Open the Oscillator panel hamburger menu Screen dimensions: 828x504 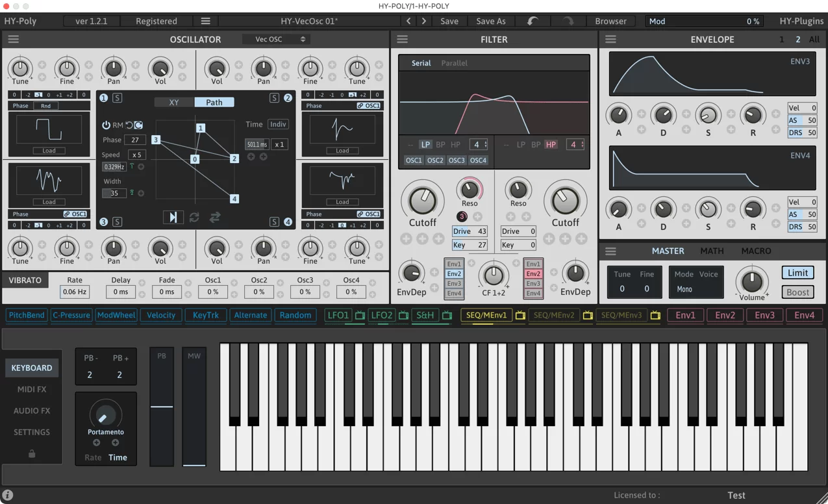point(13,39)
